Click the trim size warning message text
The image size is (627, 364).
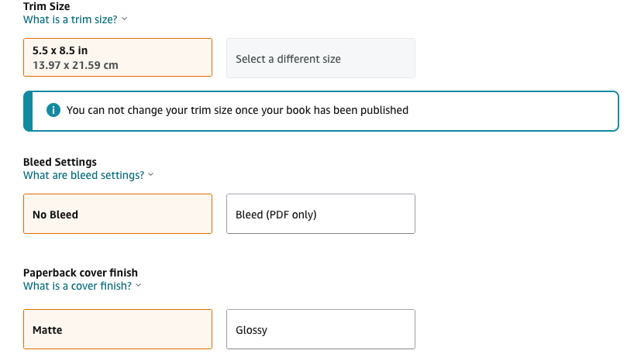[x=237, y=110]
